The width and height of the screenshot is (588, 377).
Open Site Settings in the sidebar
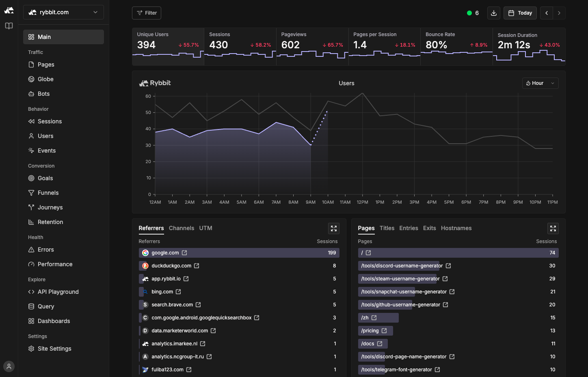coord(63,349)
